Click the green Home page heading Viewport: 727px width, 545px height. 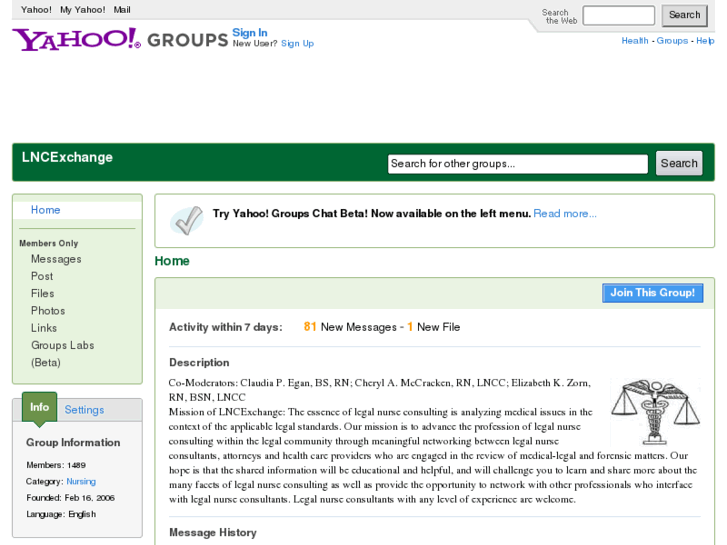(172, 261)
